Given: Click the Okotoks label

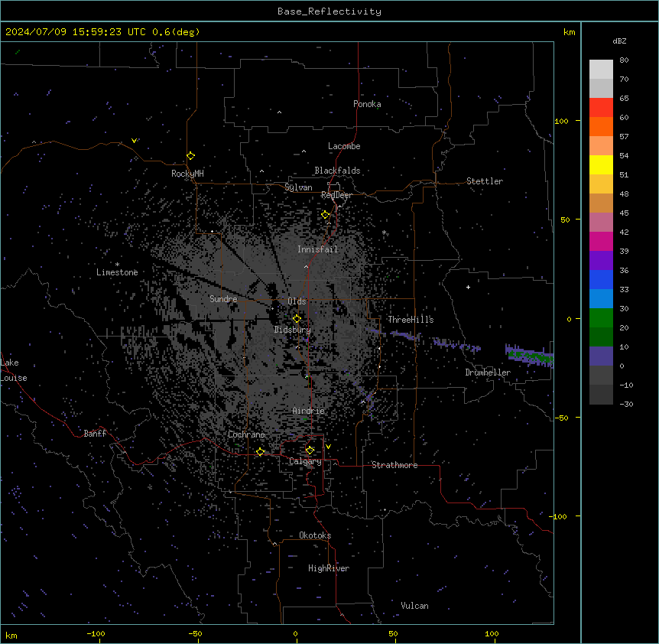Looking at the screenshot, I should click(315, 535).
